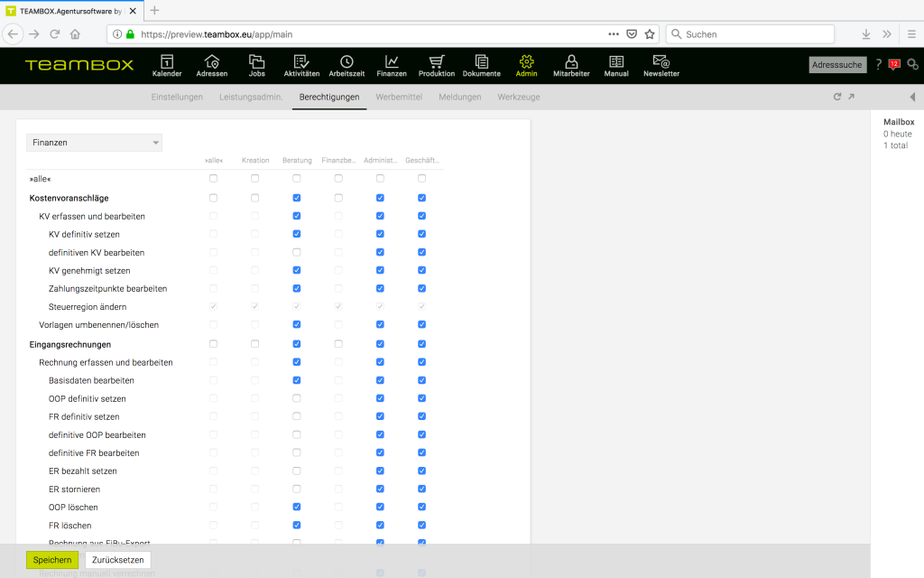Click the settings gears icon top right
The image size is (924, 578).
913,64
